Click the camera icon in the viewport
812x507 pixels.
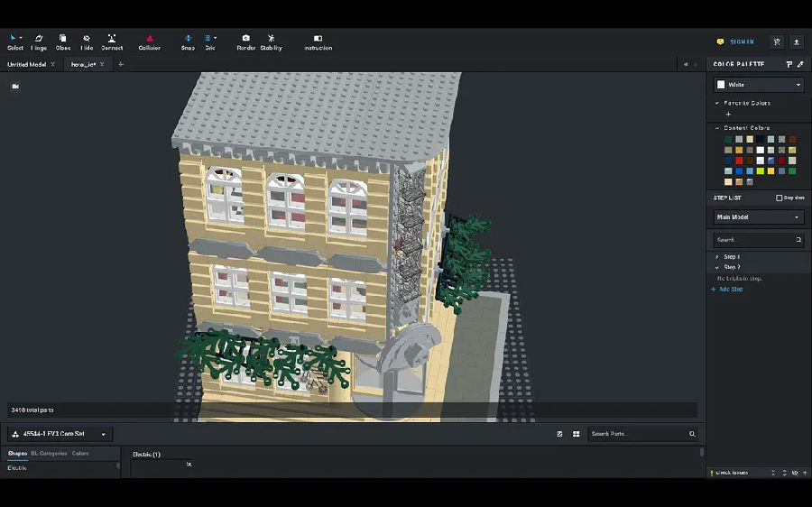15,87
